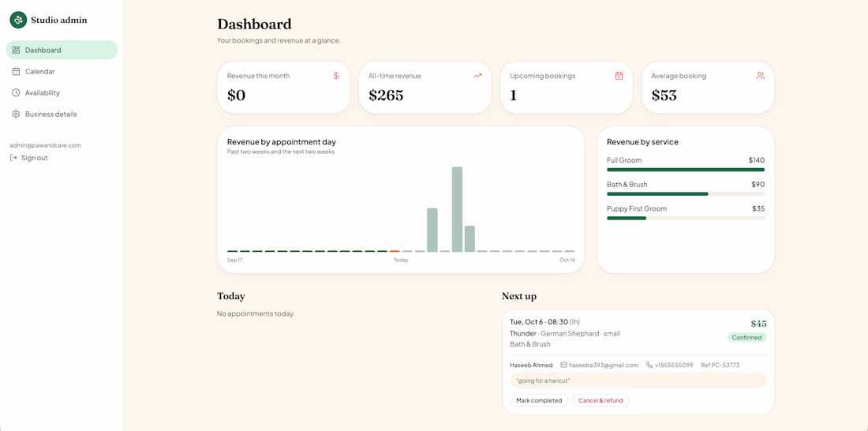Click the Ref PC-53773 reference
Screen dimensions: 868x431
point(720,365)
